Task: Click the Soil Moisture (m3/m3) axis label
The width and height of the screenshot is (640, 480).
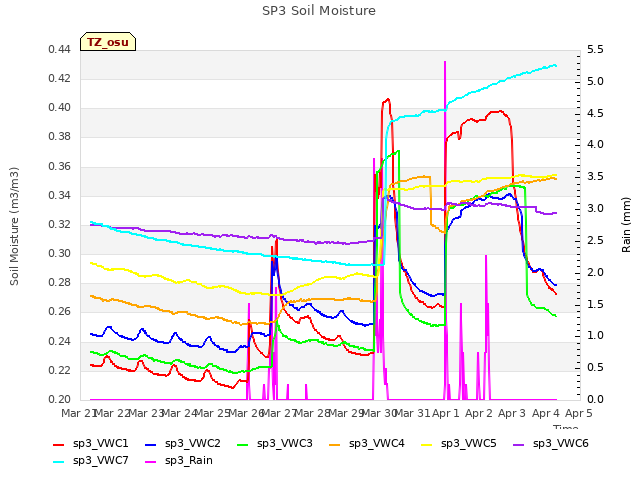Action: (x=14, y=226)
